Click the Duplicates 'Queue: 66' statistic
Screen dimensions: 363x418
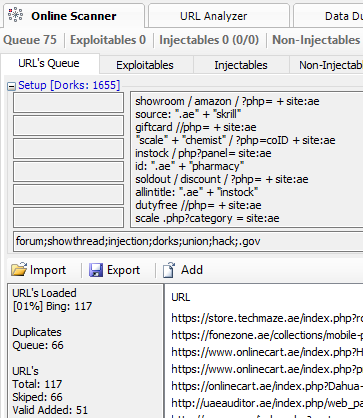(x=38, y=345)
